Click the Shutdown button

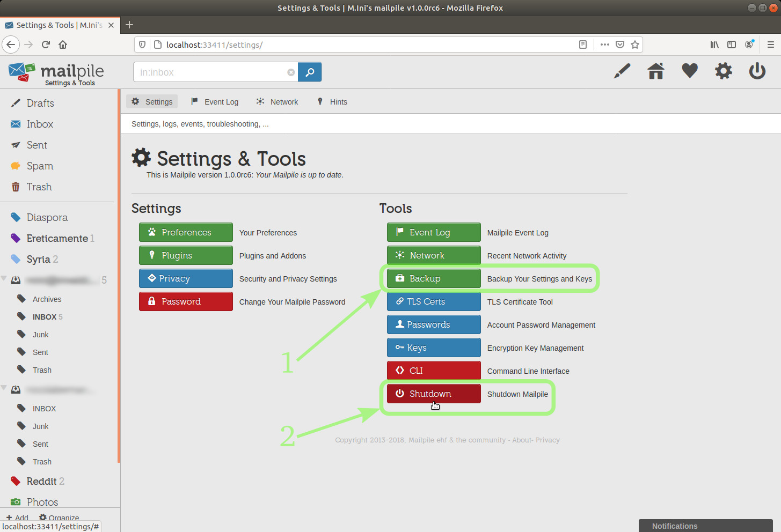(x=434, y=394)
